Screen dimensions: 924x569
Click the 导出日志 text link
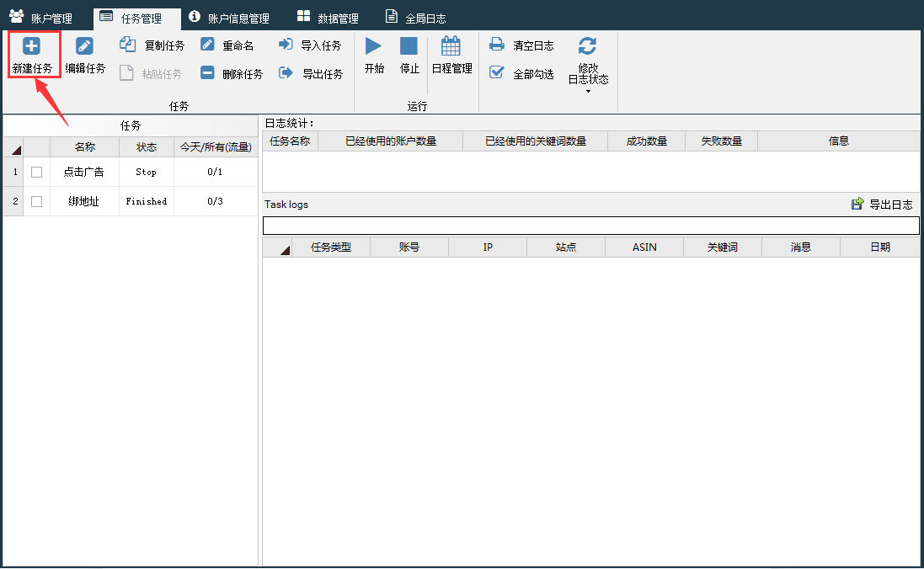click(x=891, y=205)
